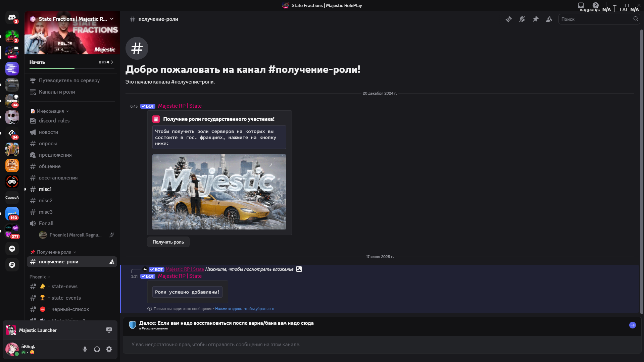644x362 pixels.
Task: Open Discord direct messages home icon
Action: tap(12, 18)
